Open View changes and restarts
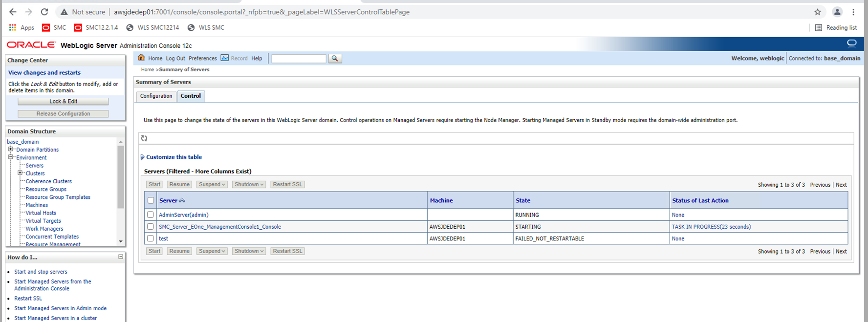The image size is (868, 322). coord(44,72)
